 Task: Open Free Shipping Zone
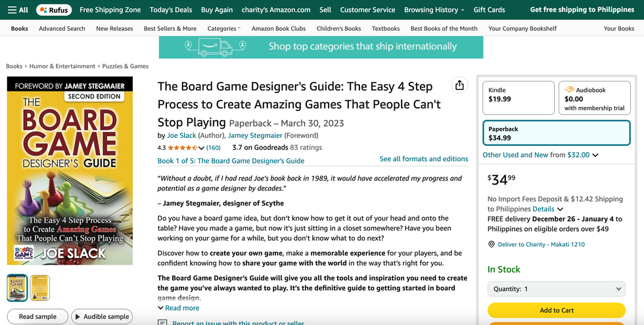click(x=110, y=10)
